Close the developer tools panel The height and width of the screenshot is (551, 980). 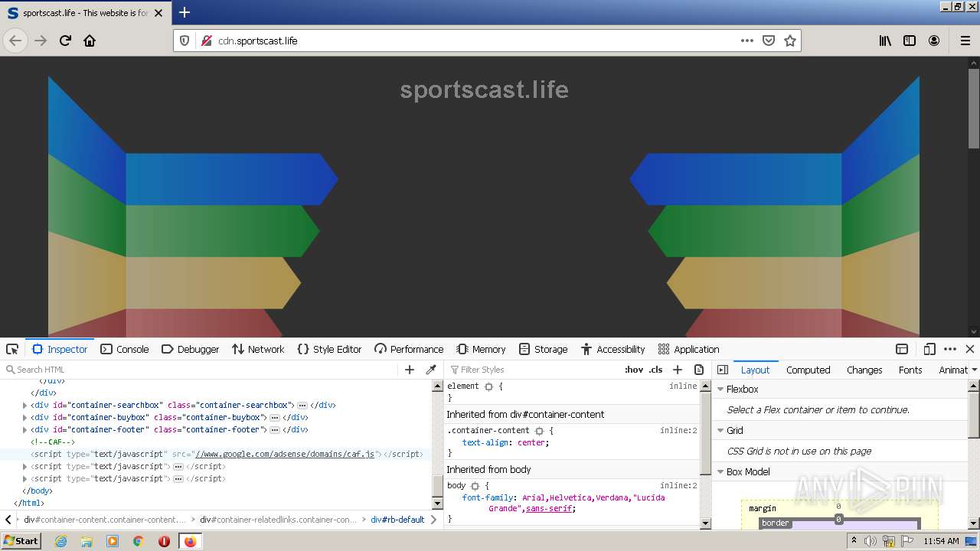(x=970, y=349)
